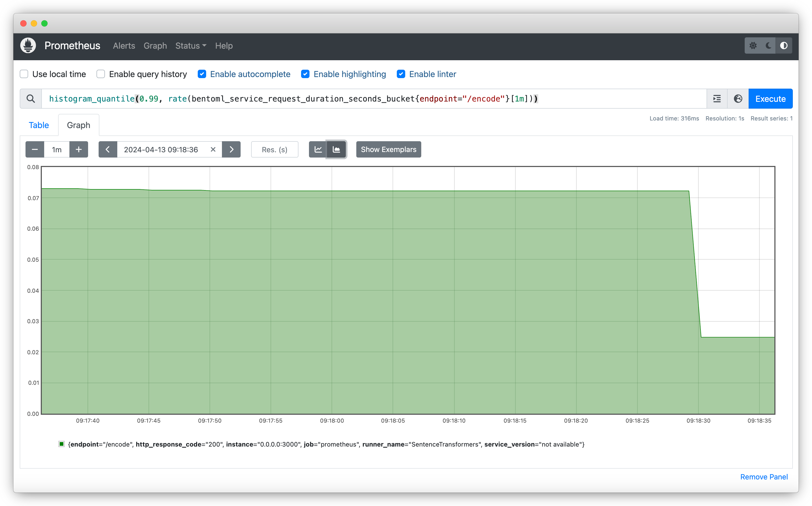The height and width of the screenshot is (506, 812).
Task: Disable the autocomplete checkbox
Action: point(202,74)
